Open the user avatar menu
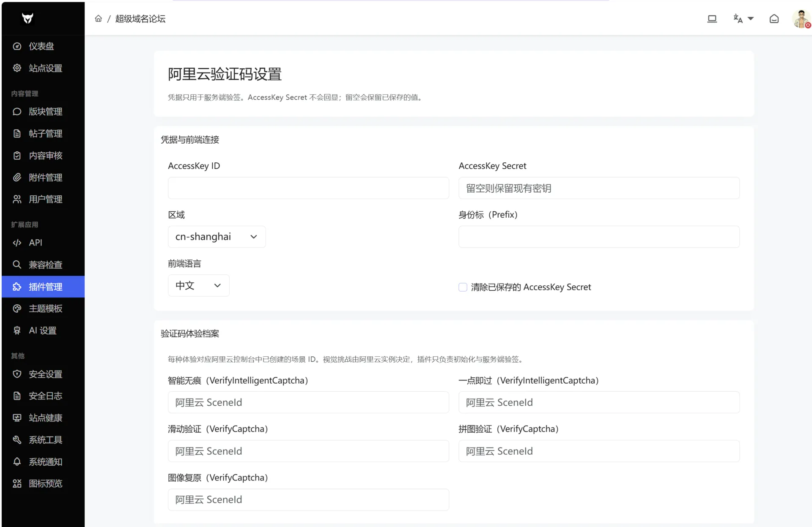Viewport: 812px width, 527px height. coord(801,19)
